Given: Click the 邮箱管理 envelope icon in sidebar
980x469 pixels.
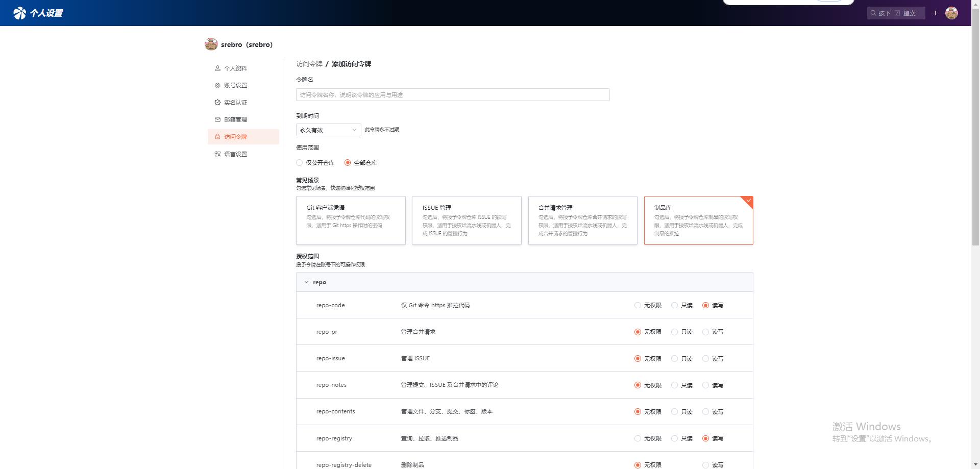Looking at the screenshot, I should (x=217, y=119).
